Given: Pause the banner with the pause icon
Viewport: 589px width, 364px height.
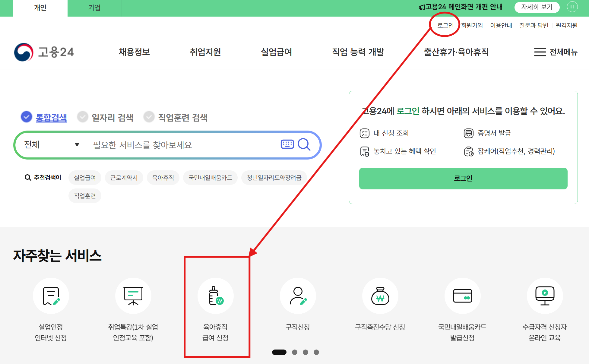Looking at the screenshot, I should pos(572,7).
